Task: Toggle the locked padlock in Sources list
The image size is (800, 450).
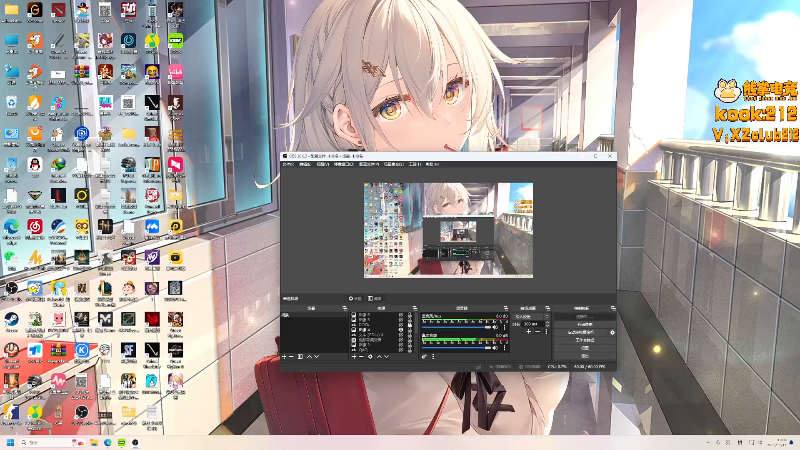Action: [x=410, y=325]
